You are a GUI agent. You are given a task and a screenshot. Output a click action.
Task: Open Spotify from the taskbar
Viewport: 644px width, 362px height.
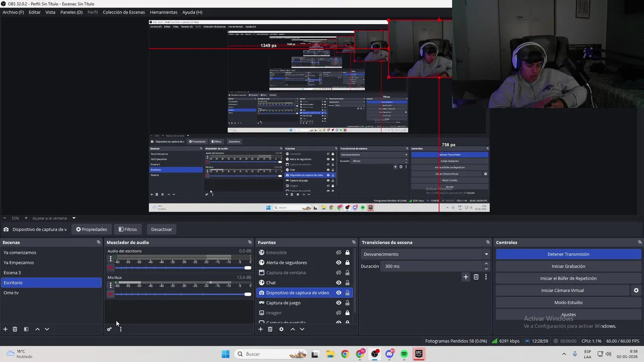pyautogui.click(x=405, y=354)
